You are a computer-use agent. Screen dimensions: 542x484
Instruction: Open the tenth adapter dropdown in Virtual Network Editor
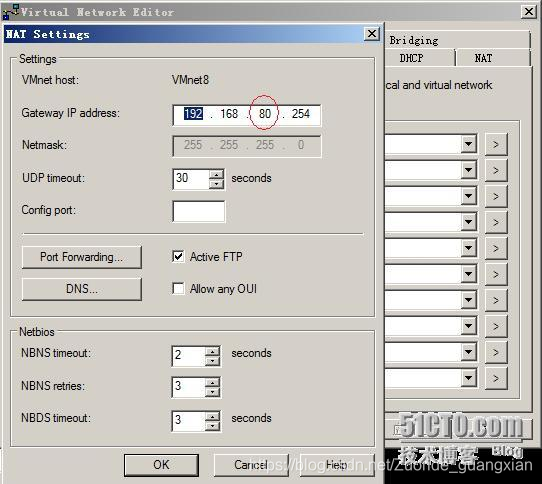[468, 378]
